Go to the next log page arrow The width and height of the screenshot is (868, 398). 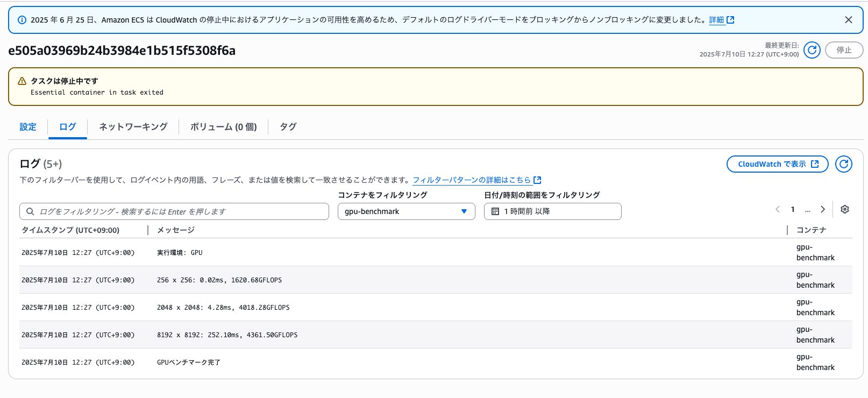click(x=823, y=209)
